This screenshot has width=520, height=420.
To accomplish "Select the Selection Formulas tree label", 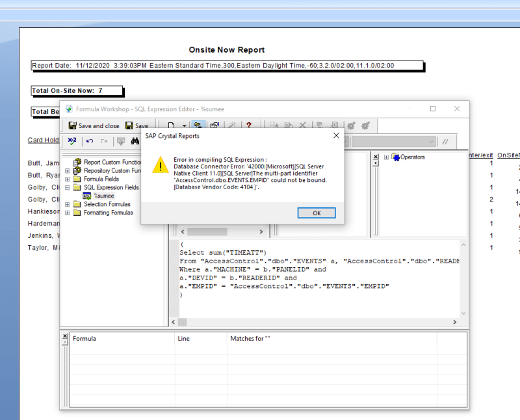I will coord(107,204).
